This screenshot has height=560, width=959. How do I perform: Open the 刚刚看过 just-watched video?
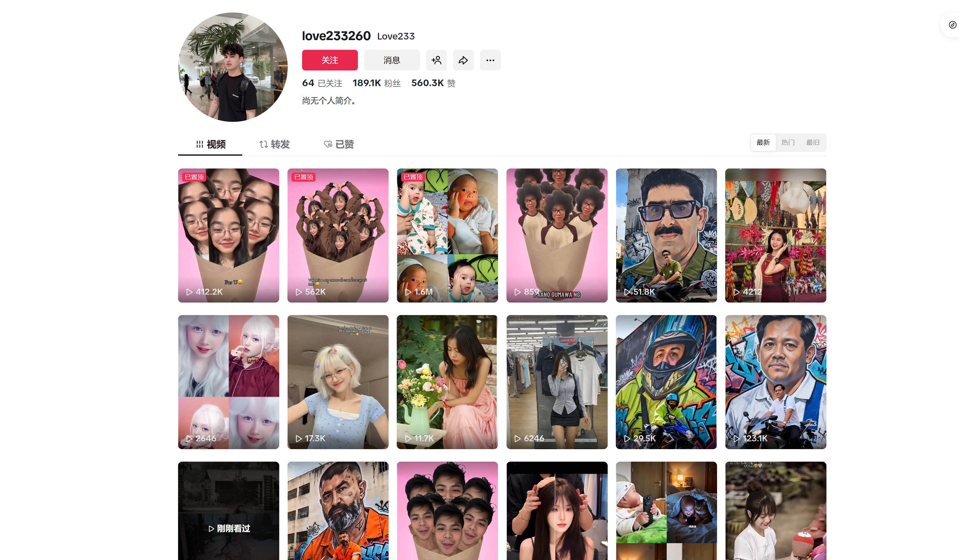coord(229,511)
